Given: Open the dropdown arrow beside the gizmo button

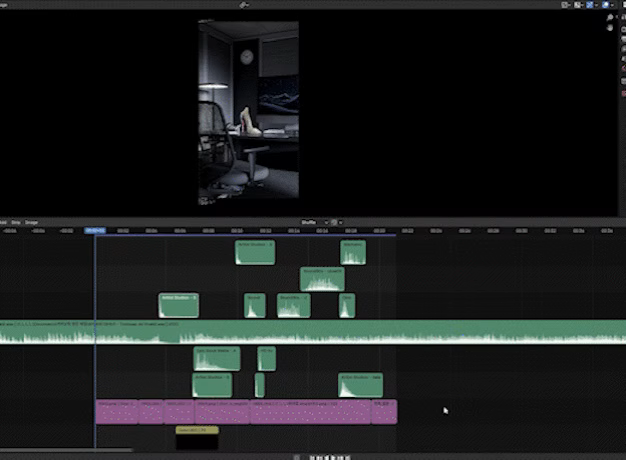Looking at the screenshot, I should [596, 5].
